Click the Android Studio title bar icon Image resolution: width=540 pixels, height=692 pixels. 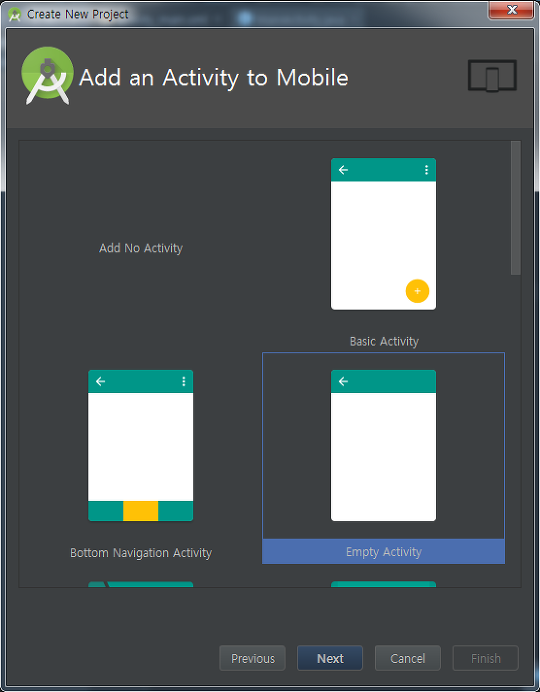[x=15, y=15]
